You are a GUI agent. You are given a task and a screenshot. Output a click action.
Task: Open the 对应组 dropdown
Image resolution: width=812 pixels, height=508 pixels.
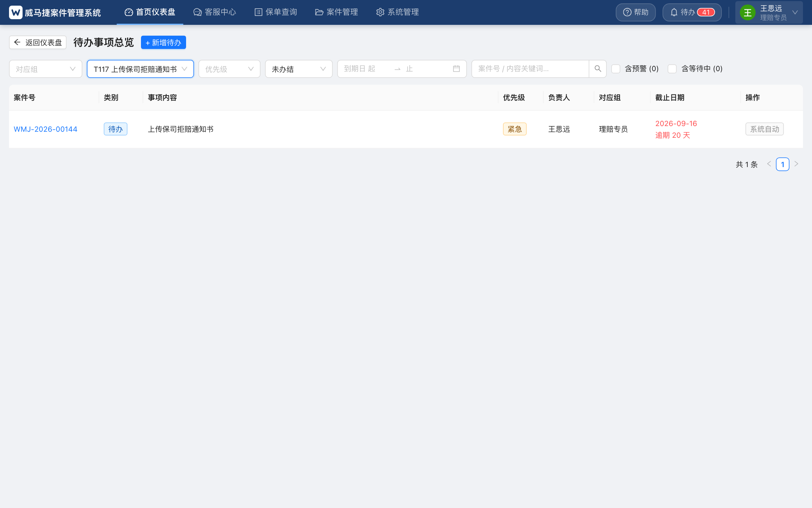click(x=45, y=69)
